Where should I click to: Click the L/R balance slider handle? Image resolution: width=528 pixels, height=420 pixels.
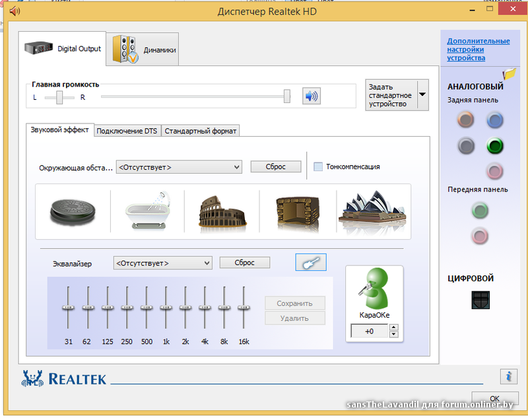(x=59, y=97)
